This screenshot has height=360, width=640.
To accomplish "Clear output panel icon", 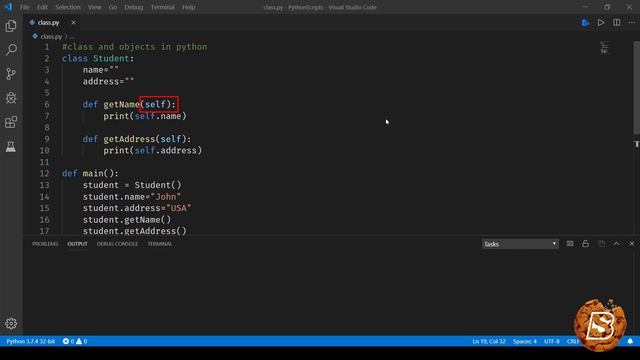I will click(x=570, y=244).
